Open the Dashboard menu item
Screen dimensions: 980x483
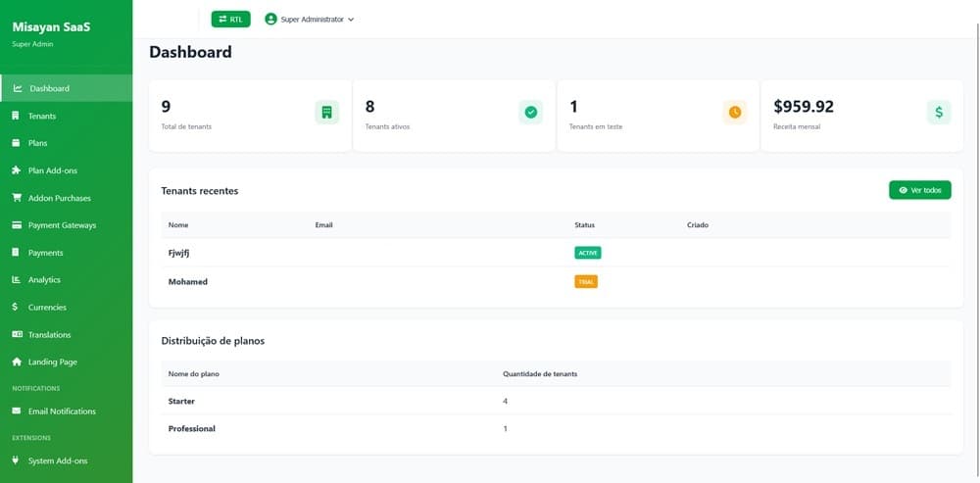pyautogui.click(x=49, y=88)
